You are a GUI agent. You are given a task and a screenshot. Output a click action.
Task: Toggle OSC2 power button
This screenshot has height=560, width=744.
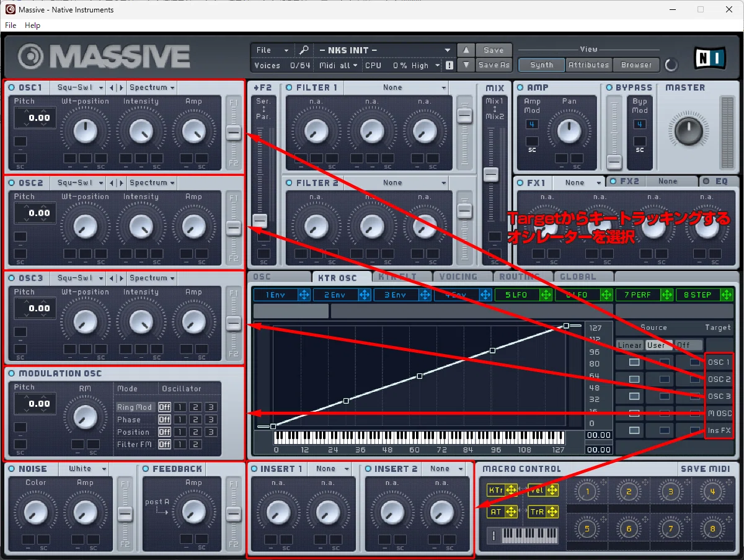point(12,183)
